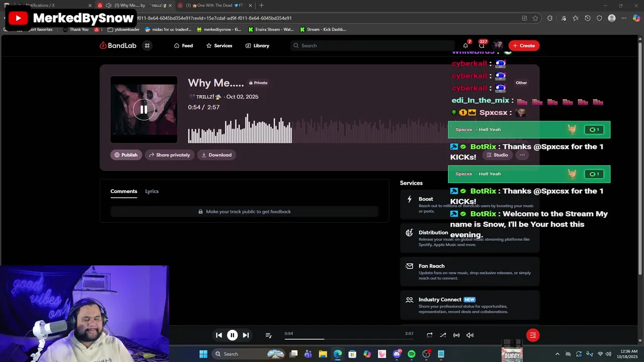The image size is (644, 362).
Task: Click the radio broadcast icon in player
Action: pyautogui.click(x=456, y=335)
